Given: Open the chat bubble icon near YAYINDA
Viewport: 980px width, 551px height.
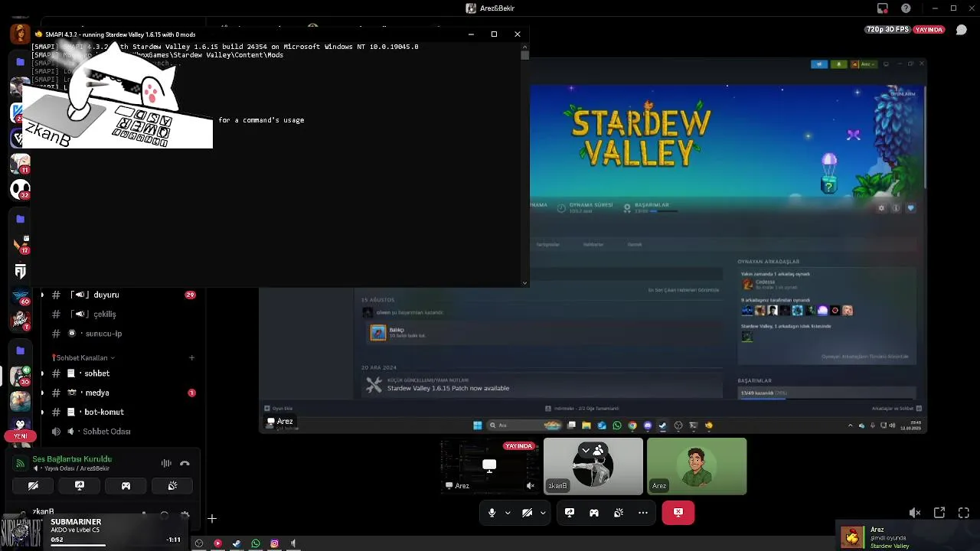Looking at the screenshot, I should pyautogui.click(x=962, y=30).
